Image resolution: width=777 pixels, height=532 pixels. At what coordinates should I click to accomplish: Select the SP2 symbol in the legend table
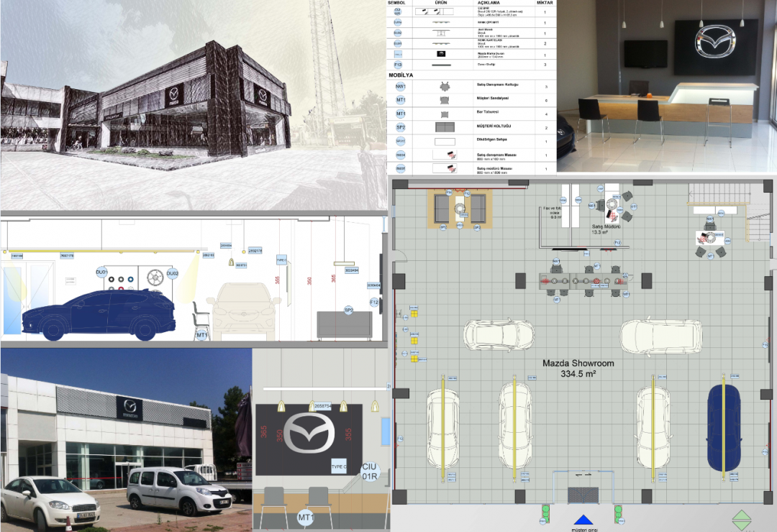click(x=401, y=127)
